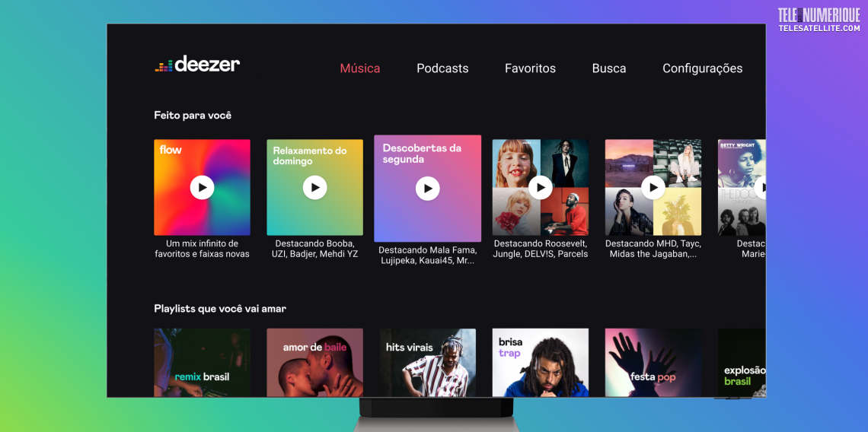
Task: Play the flow mix
Action: tap(202, 188)
